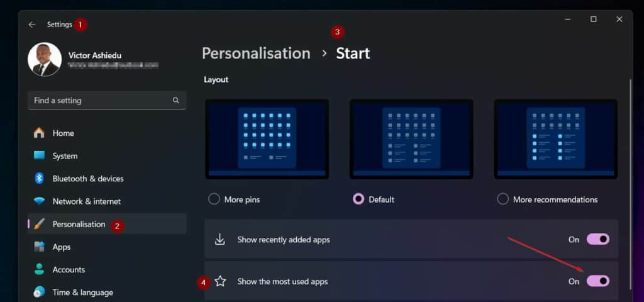Open Accounts settings category
The width and height of the screenshot is (644, 302).
(x=107, y=269)
